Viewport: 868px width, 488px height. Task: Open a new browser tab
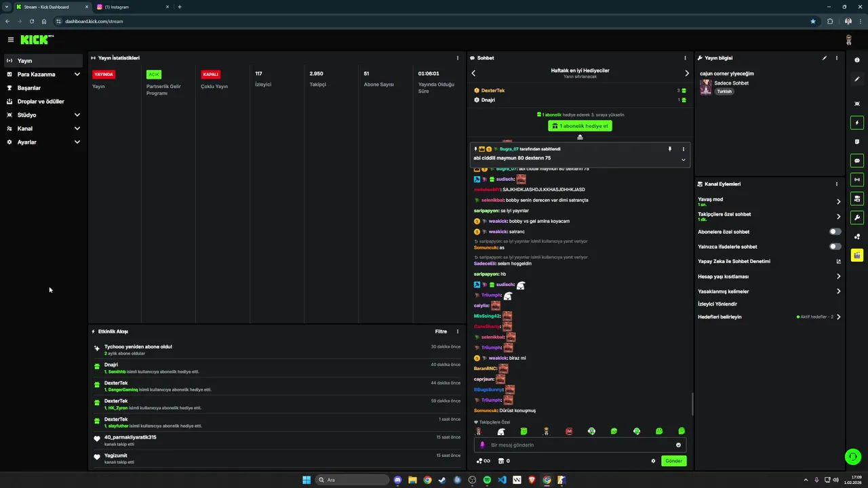179,7
